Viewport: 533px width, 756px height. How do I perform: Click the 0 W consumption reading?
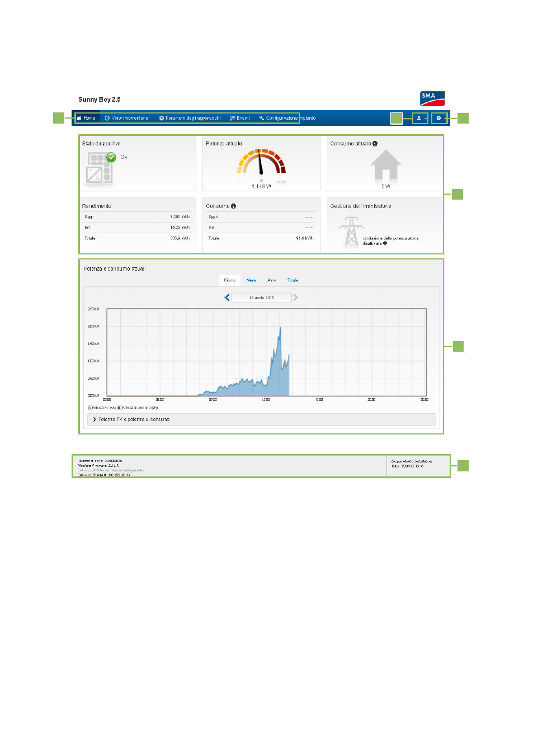(x=386, y=186)
